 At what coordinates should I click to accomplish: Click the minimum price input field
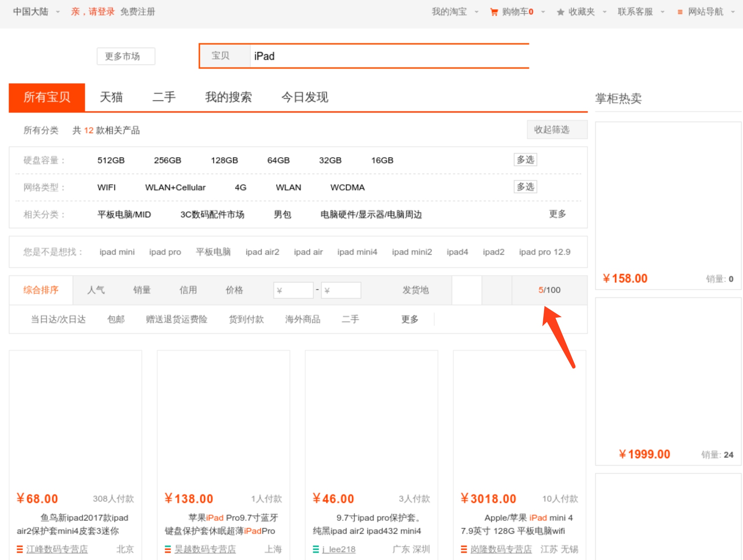pos(294,290)
